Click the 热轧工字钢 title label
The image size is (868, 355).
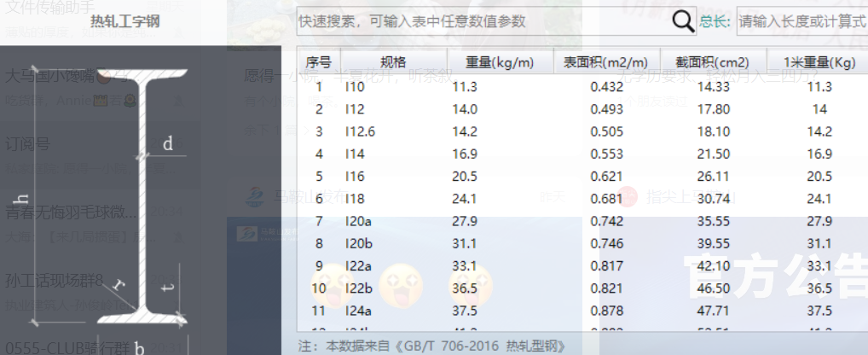[125, 21]
